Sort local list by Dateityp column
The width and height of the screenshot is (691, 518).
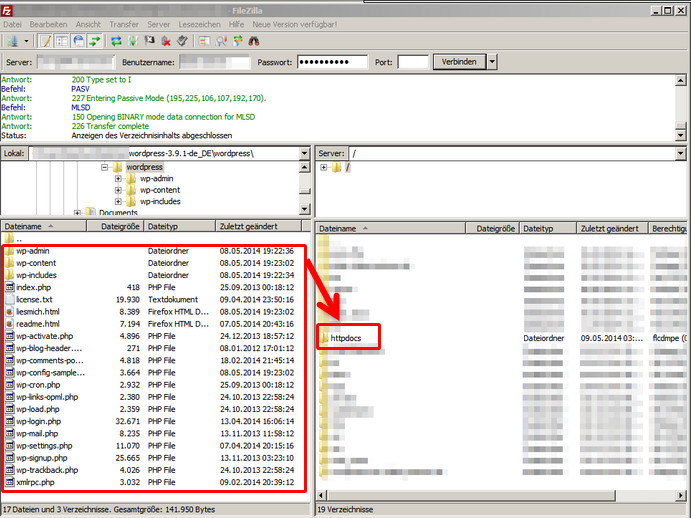coord(180,226)
